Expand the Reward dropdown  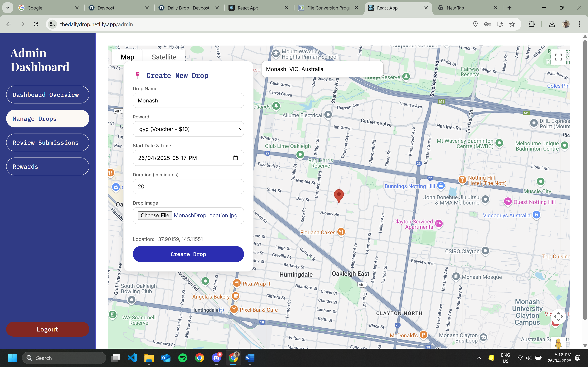[188, 129]
